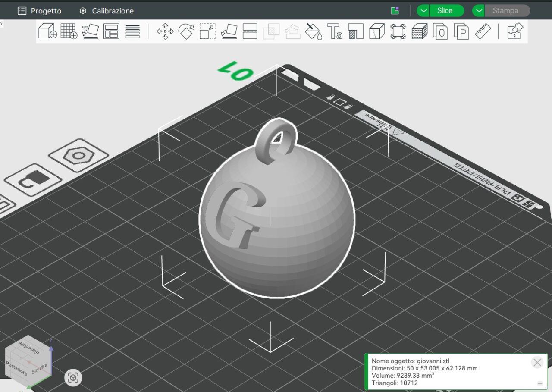
Task: Open the Cut tool
Action: coord(250,31)
